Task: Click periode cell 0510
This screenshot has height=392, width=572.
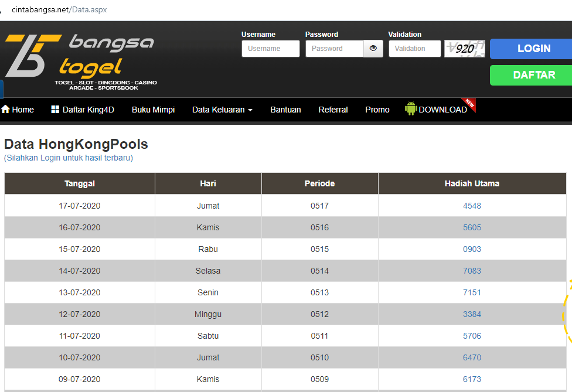Action: click(x=319, y=357)
